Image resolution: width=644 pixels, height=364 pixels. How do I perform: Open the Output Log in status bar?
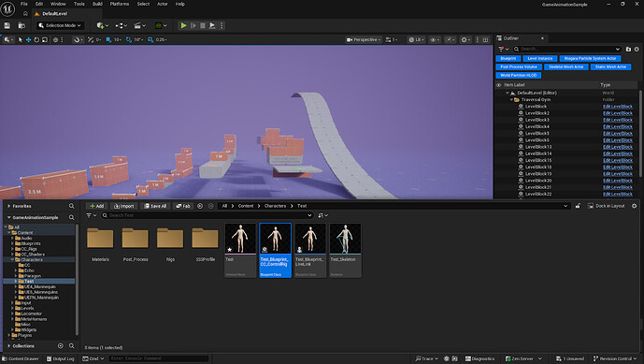60,358
